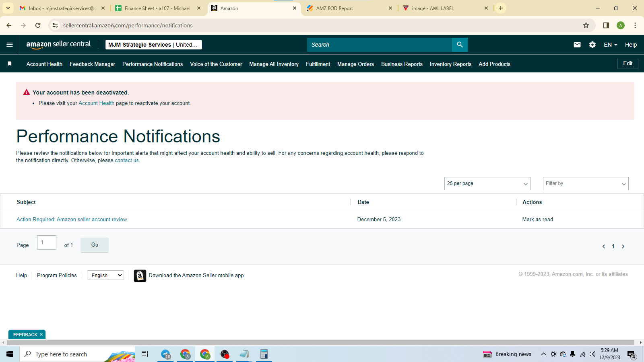Screen dimensions: 644x362
Task: Click Download the Amazon Seller mobile app
Action: pos(196,276)
